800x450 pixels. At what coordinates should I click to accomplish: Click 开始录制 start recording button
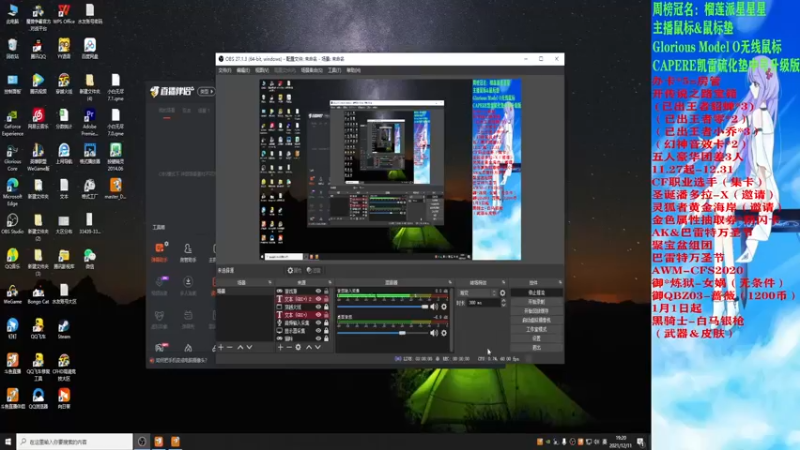point(536,302)
